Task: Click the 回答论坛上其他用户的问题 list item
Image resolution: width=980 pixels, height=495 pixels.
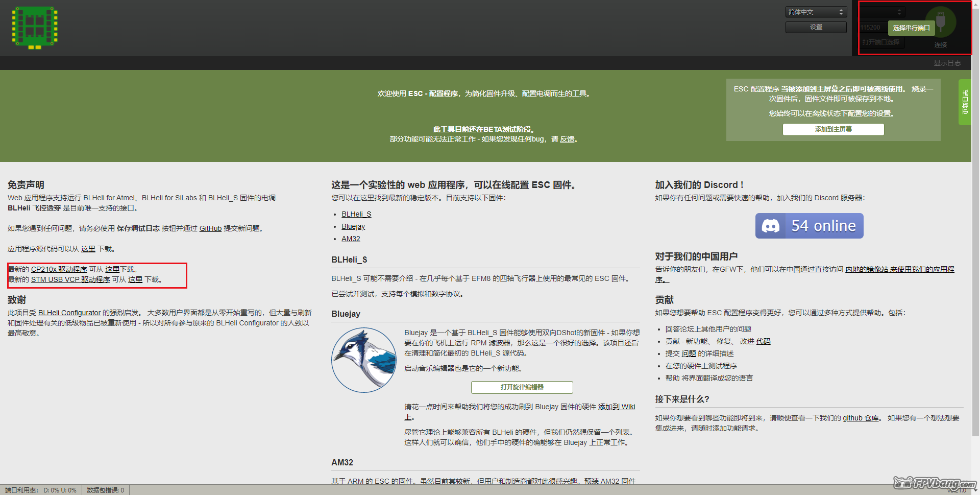Action: click(x=708, y=329)
